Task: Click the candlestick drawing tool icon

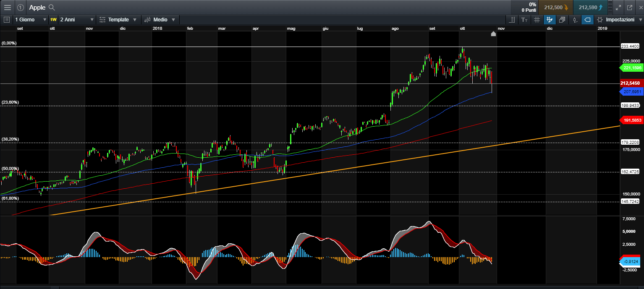Action: click(x=575, y=20)
